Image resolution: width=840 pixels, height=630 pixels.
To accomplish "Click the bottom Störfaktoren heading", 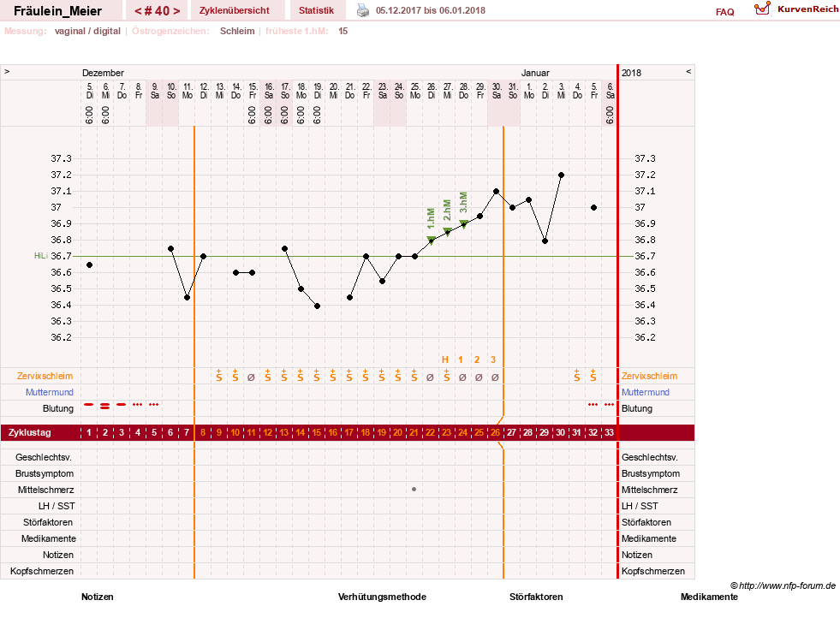I will coord(536,597).
